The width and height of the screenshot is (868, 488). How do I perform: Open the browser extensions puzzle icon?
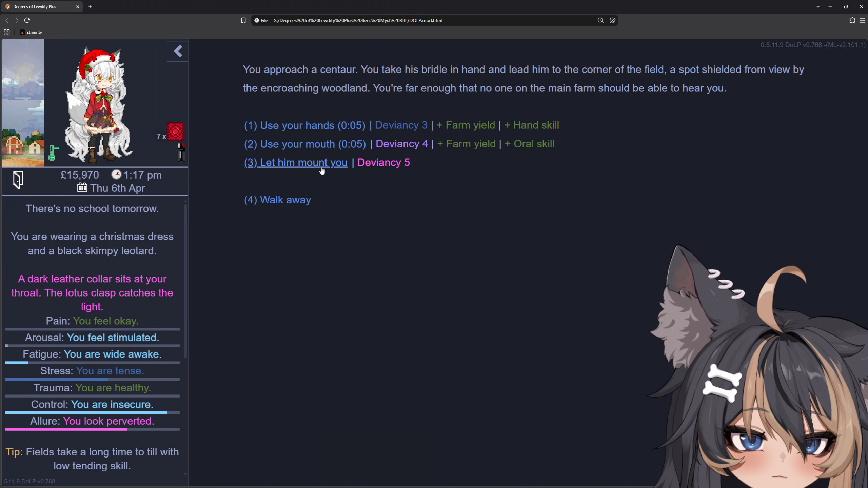pyautogui.click(x=852, y=20)
